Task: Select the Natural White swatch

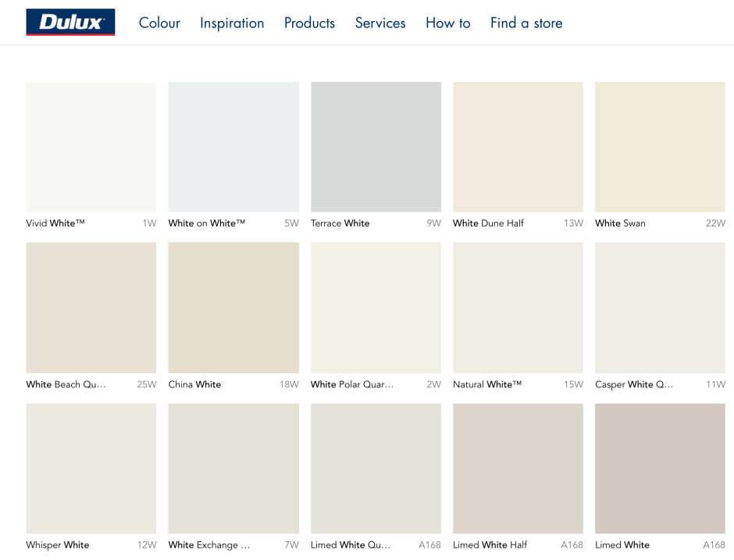Action: 518,307
